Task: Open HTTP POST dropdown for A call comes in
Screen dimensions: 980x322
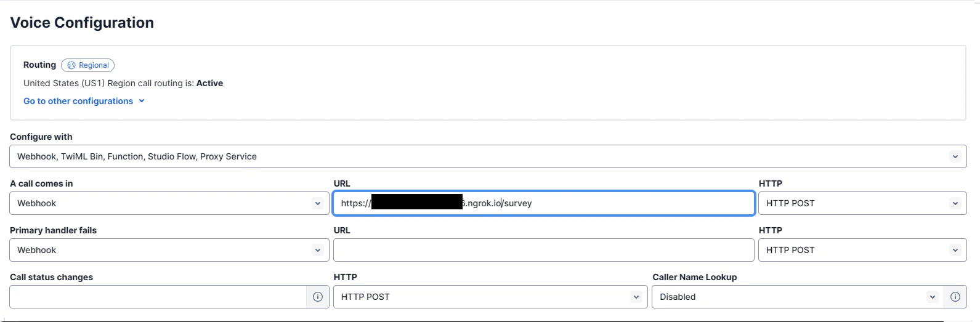Action: [862, 203]
